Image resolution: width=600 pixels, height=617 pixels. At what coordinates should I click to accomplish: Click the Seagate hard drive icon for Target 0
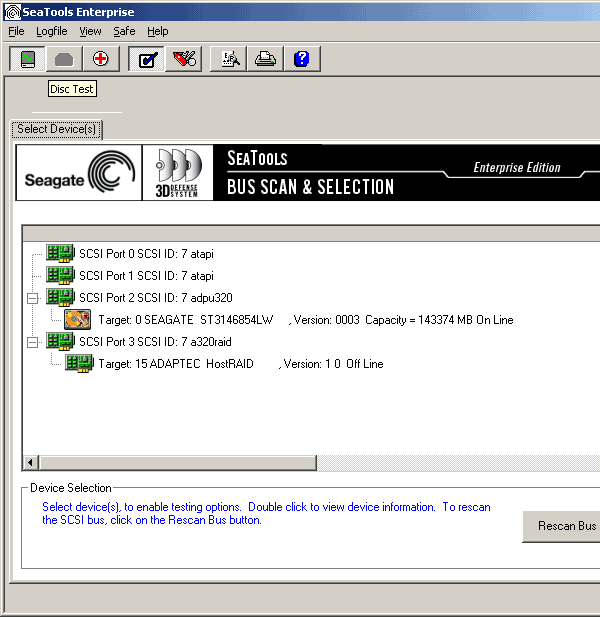click(x=78, y=319)
